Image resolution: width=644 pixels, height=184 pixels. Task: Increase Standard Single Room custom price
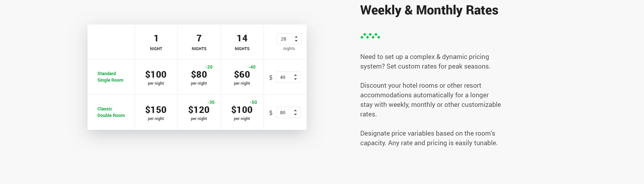coord(295,75)
